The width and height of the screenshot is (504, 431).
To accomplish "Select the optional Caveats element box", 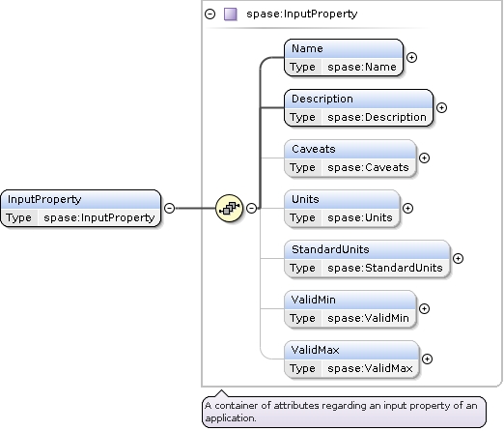I will (350, 158).
